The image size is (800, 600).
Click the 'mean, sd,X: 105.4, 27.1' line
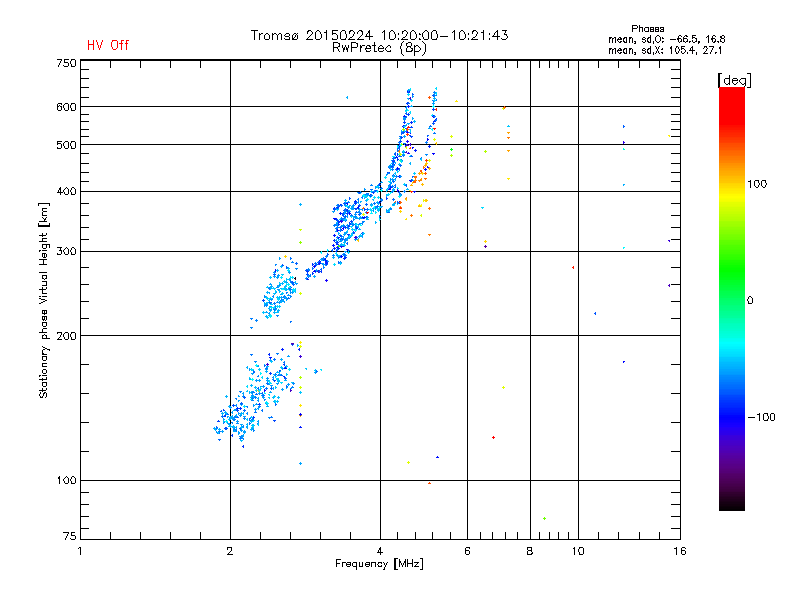tap(665, 50)
